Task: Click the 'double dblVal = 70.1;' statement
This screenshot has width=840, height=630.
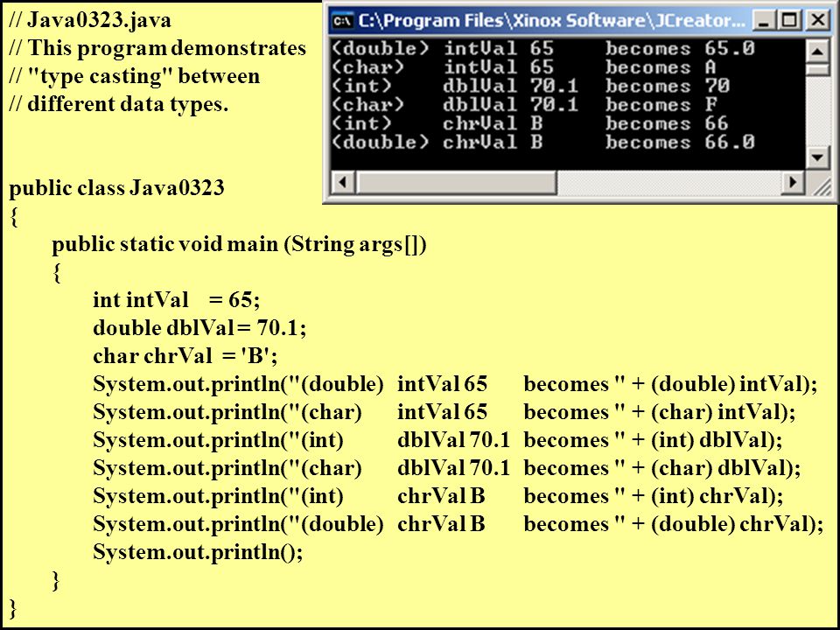Action: click(x=199, y=327)
